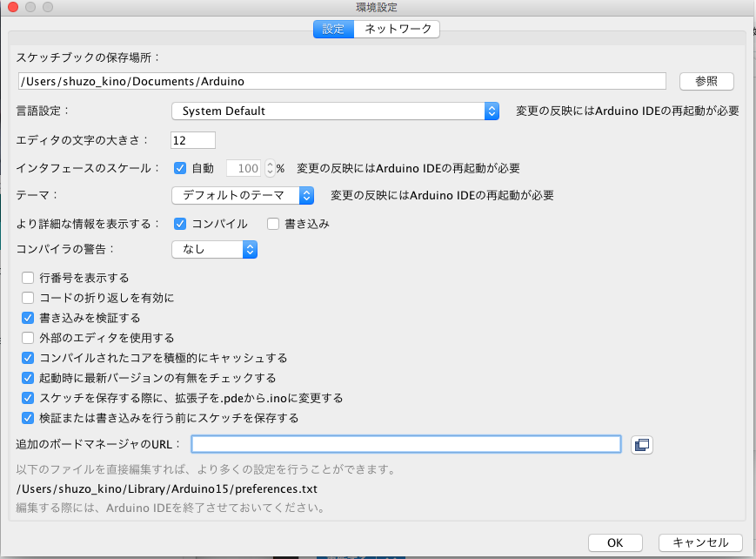
Task: Focus the エディタの文字の大きさ field showing 12
Action: pos(193,140)
